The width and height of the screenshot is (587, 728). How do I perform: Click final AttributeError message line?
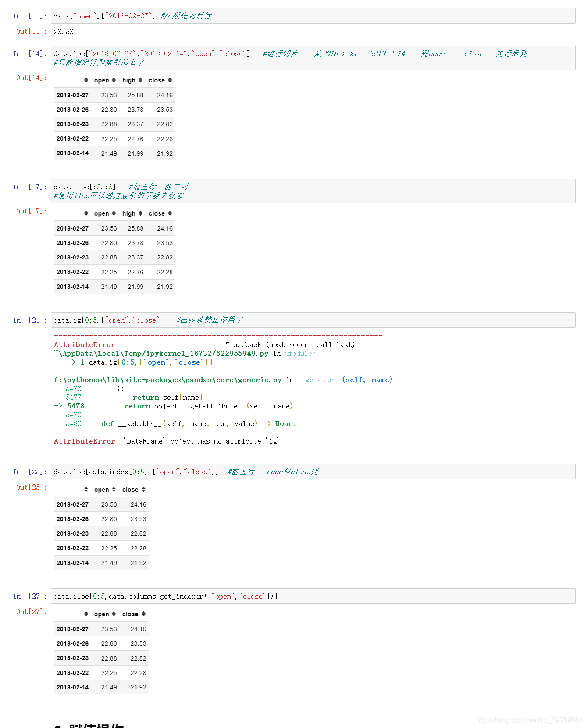pos(166,441)
